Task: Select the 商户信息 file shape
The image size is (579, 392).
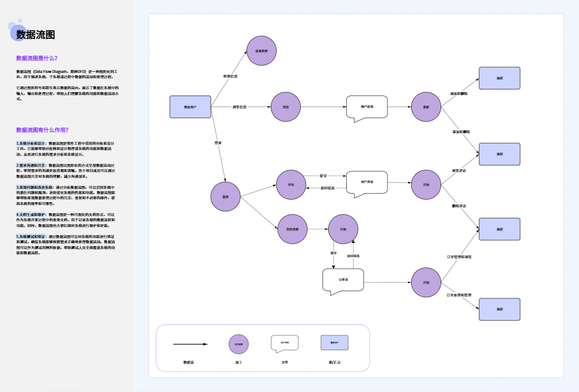Action: (367, 107)
